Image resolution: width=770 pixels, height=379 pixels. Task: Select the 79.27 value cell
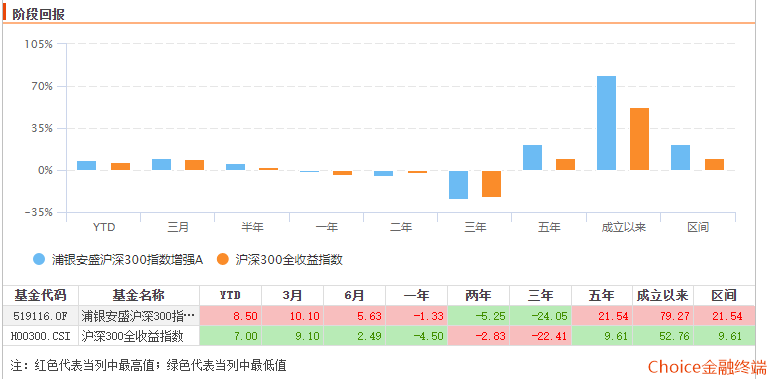(662, 316)
